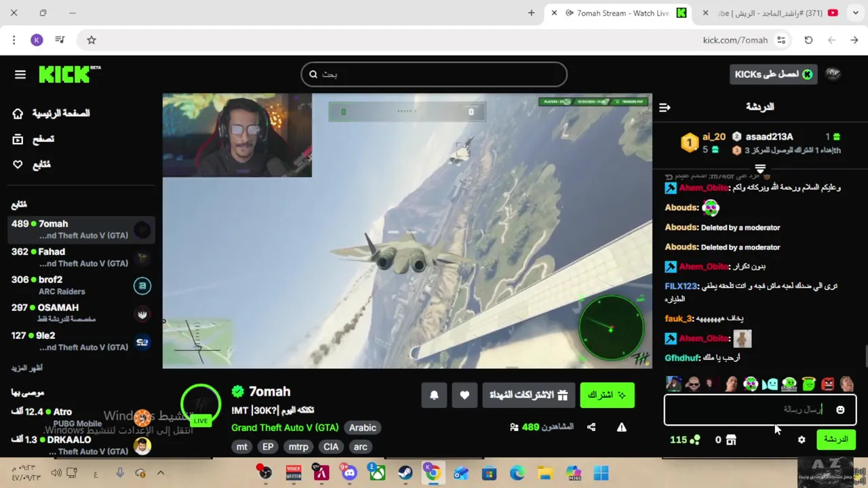
Task: Switch to the YouTube راشد الماجد tab
Action: (x=770, y=13)
